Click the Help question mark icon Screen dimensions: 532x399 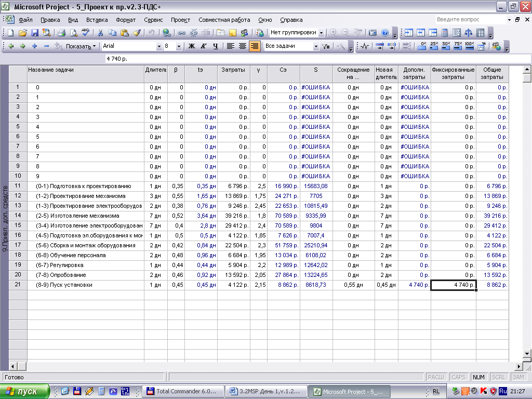click(x=385, y=33)
